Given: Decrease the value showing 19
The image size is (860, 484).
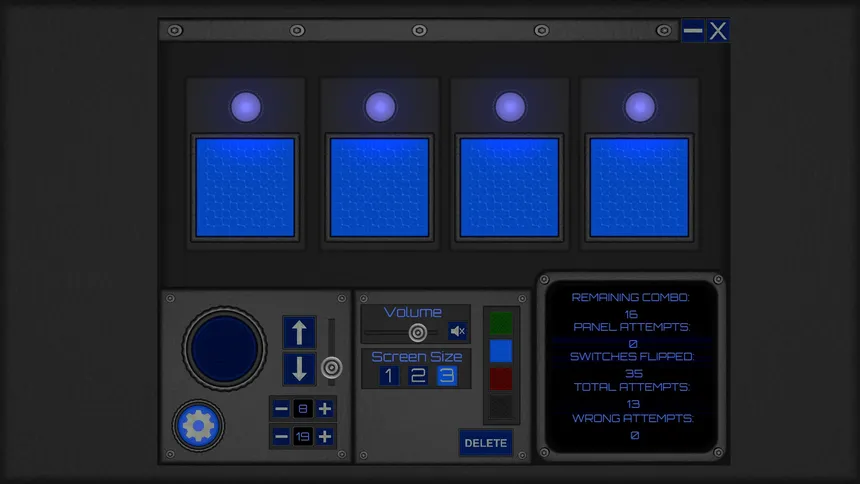Looking at the screenshot, I should click(x=282, y=436).
